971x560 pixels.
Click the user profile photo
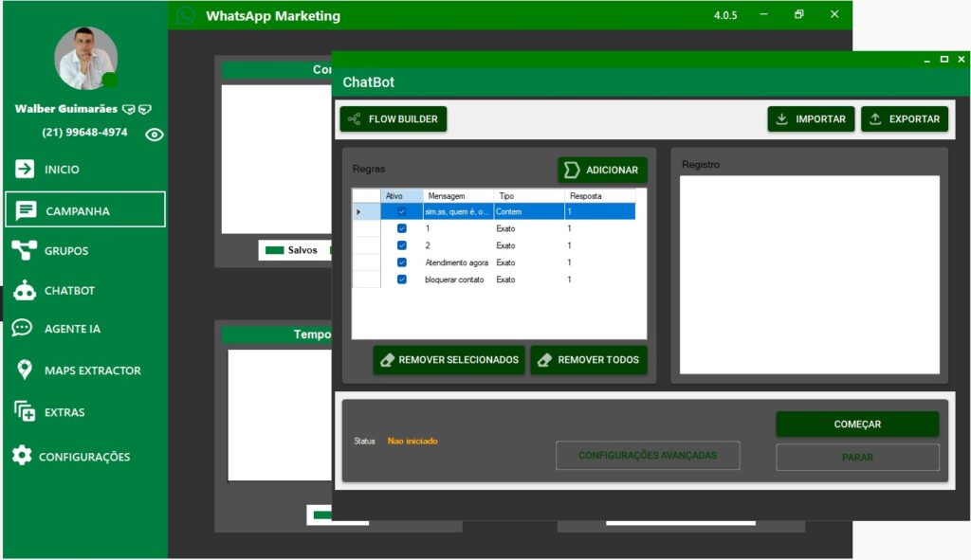tap(85, 59)
